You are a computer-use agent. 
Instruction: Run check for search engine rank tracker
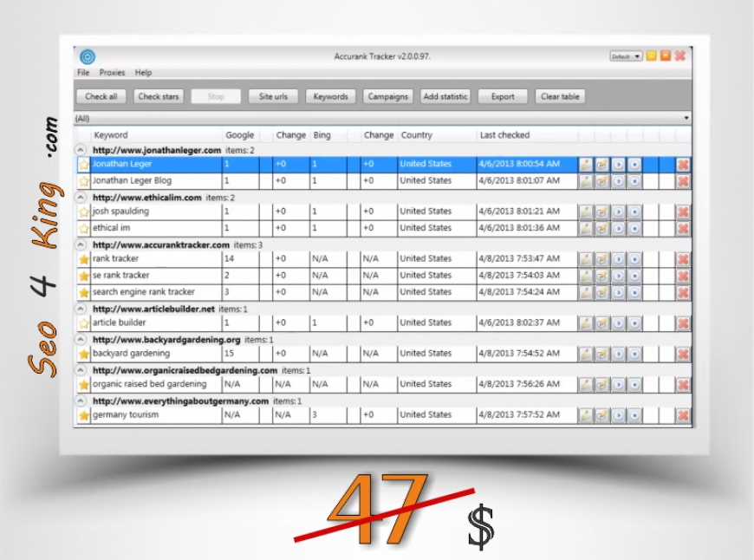619,292
